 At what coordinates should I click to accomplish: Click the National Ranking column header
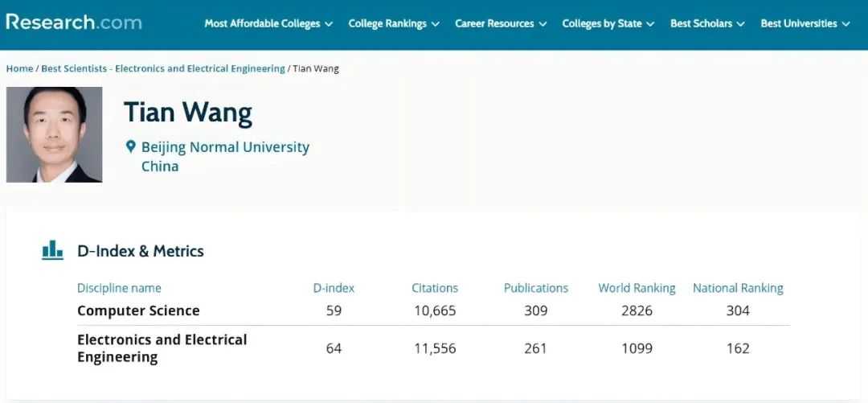738,288
